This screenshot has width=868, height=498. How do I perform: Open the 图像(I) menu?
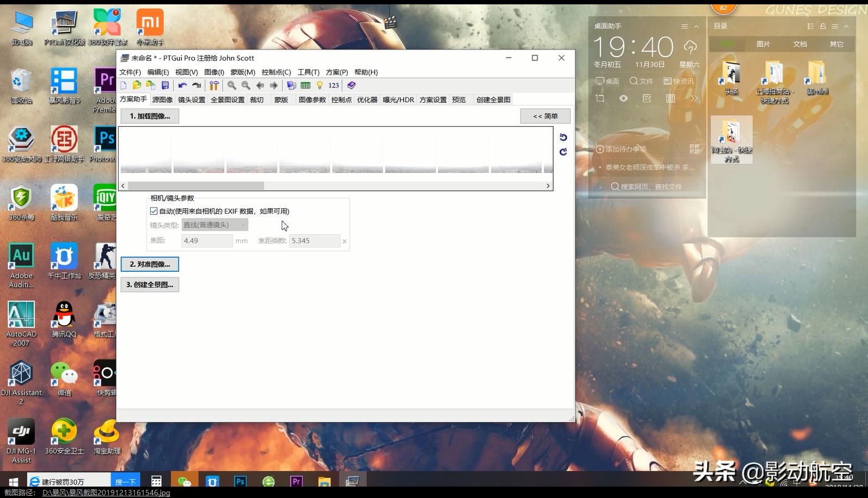pyautogui.click(x=214, y=72)
